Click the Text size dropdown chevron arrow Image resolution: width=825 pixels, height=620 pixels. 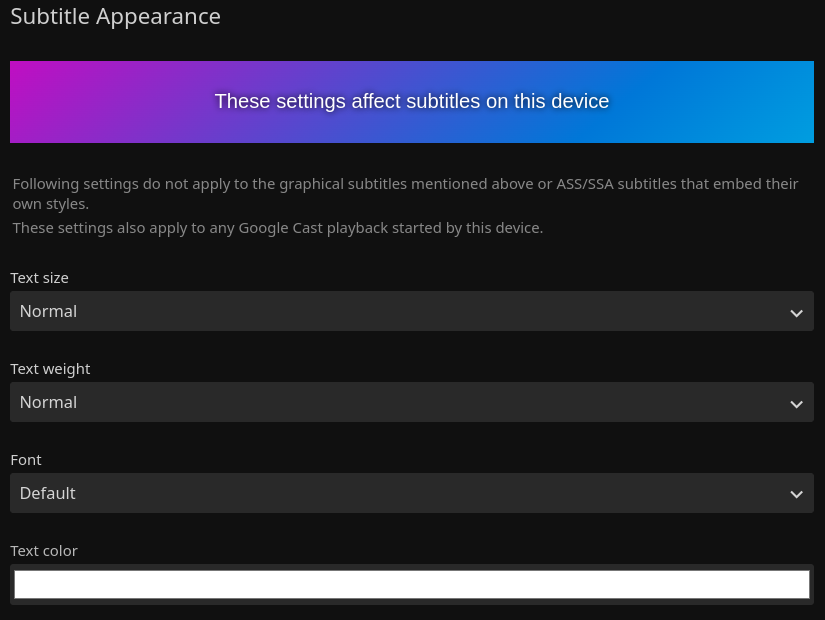[796, 313]
